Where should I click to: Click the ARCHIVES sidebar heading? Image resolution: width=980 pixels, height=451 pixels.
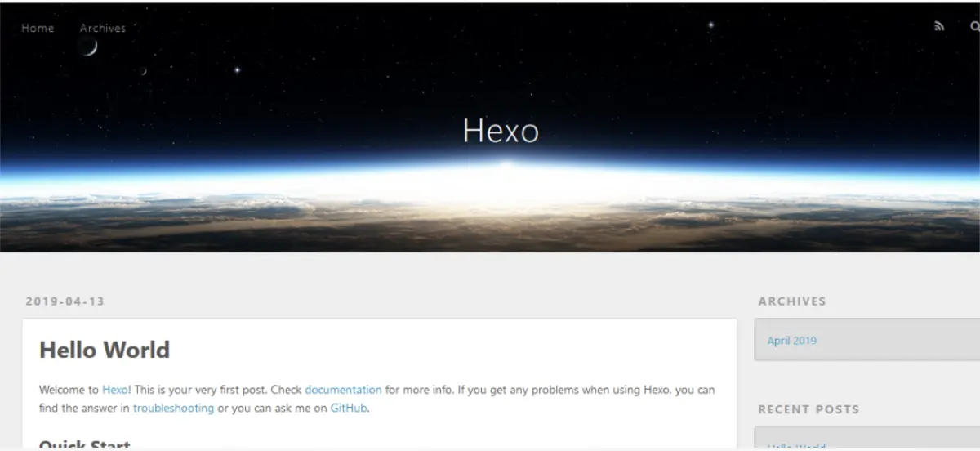(792, 301)
